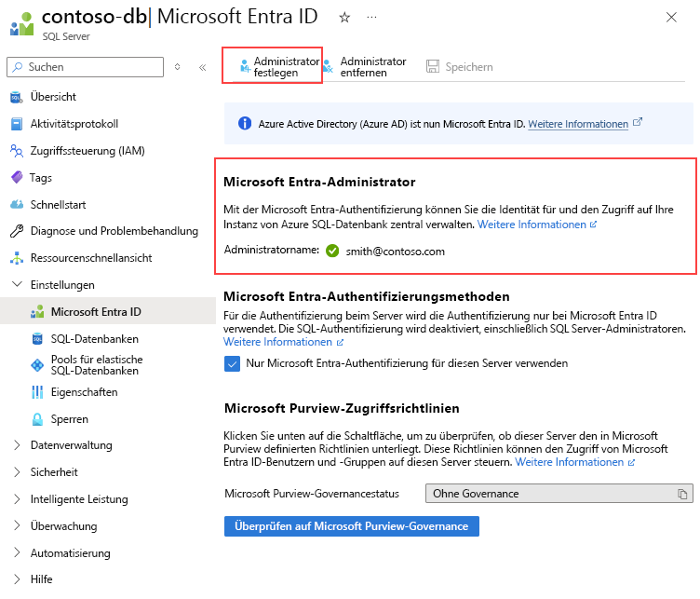Image resolution: width=700 pixels, height=599 pixels.
Task: Open the Tags menu entry
Action: (x=41, y=178)
